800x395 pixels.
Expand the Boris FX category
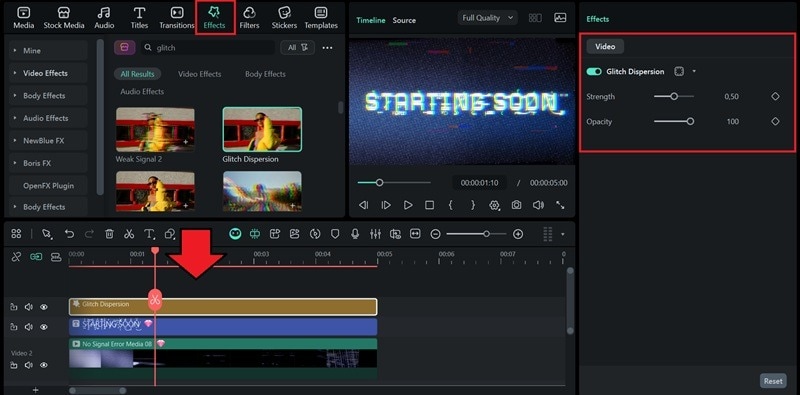pyautogui.click(x=48, y=163)
